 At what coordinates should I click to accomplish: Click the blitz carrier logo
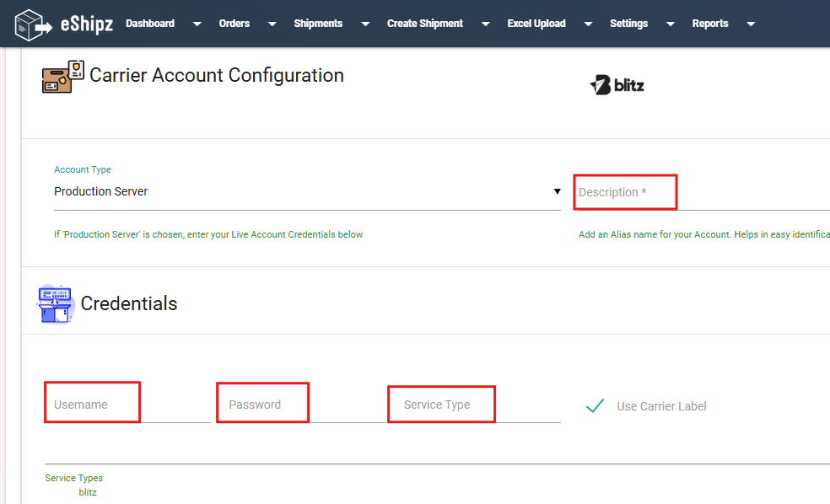(x=617, y=85)
